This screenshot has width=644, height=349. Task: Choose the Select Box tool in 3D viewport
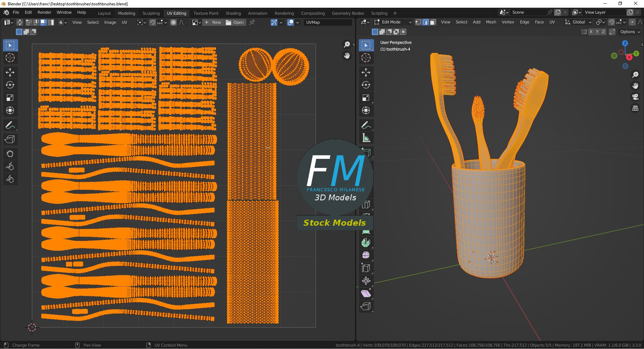click(x=366, y=45)
